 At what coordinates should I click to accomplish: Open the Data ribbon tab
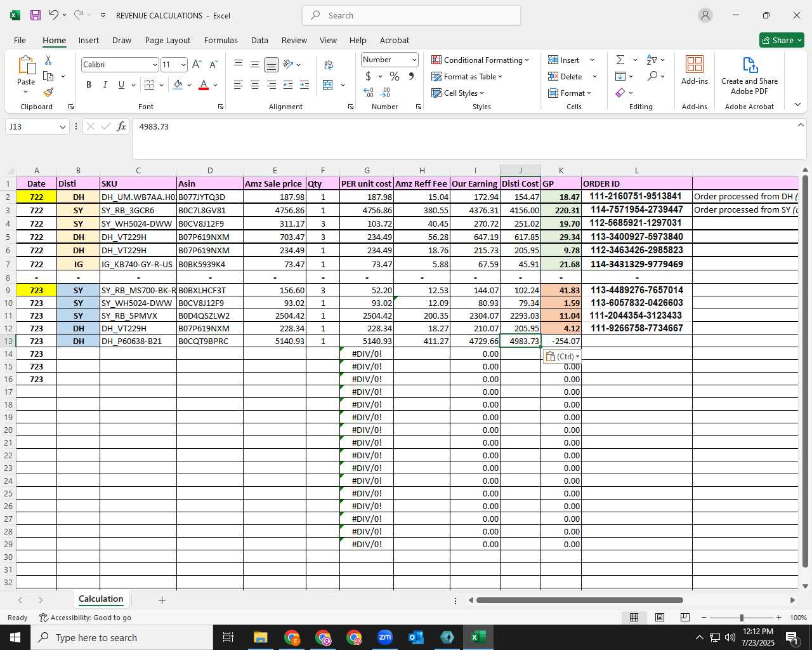point(259,40)
